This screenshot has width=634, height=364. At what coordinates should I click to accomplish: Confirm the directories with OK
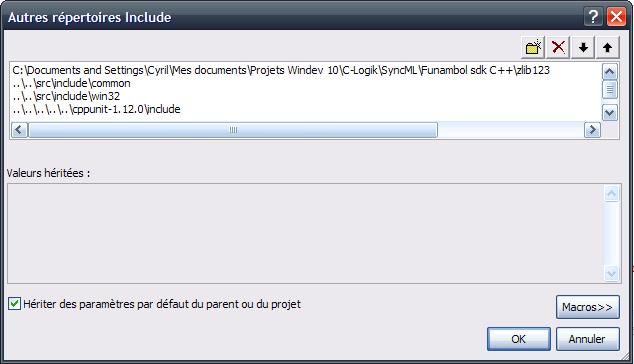(519, 339)
